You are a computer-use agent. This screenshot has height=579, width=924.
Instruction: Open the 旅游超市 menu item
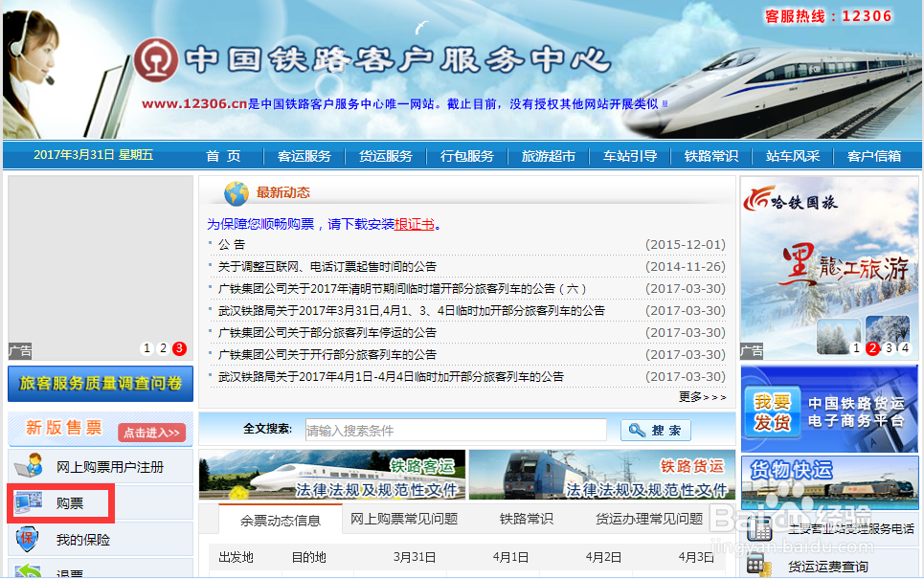tap(548, 155)
